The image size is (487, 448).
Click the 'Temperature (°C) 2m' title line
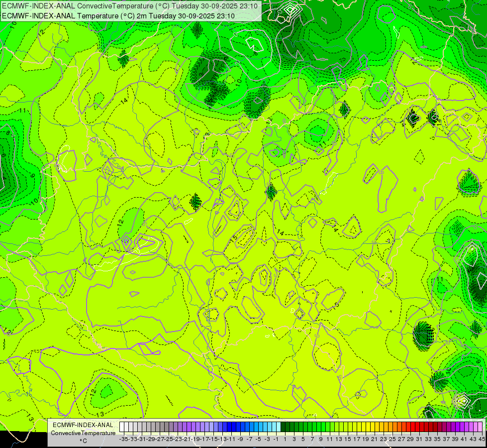[x=118, y=16]
